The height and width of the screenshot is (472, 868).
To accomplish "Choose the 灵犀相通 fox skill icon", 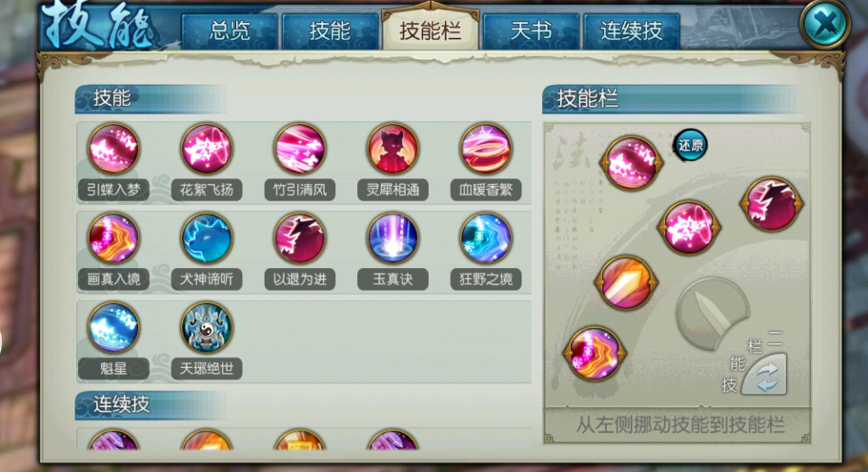I will tap(393, 149).
